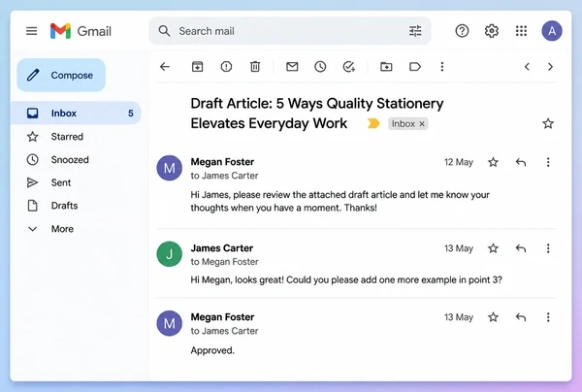This screenshot has width=582, height=392.
Task: Go to the Inbox folder
Action: click(76, 113)
